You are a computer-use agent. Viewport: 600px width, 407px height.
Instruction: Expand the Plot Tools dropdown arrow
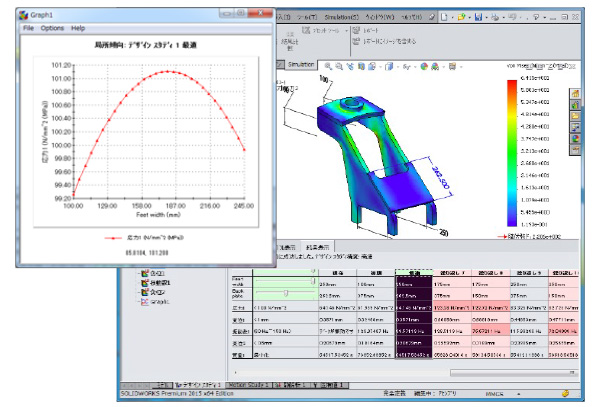click(346, 31)
